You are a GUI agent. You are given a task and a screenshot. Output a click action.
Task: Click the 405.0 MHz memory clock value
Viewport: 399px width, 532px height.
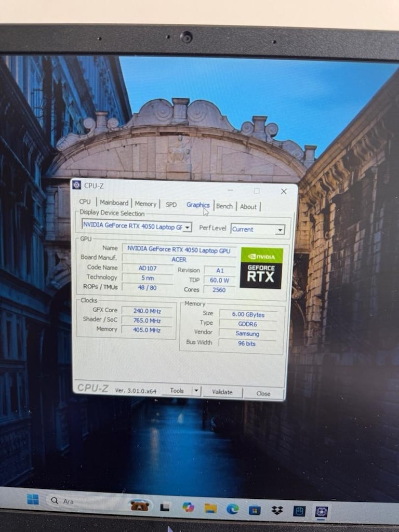coord(147,330)
